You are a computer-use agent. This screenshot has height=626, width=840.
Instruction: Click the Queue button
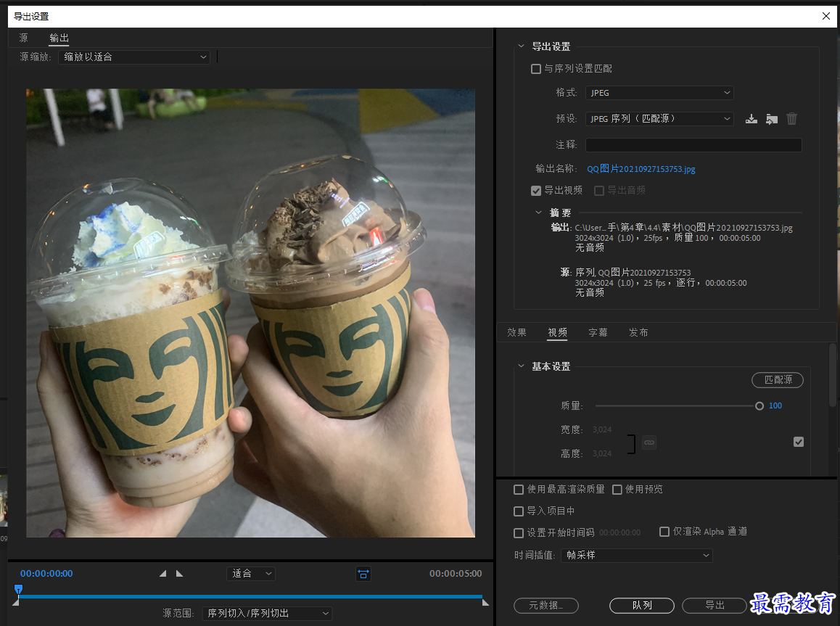[642, 605]
